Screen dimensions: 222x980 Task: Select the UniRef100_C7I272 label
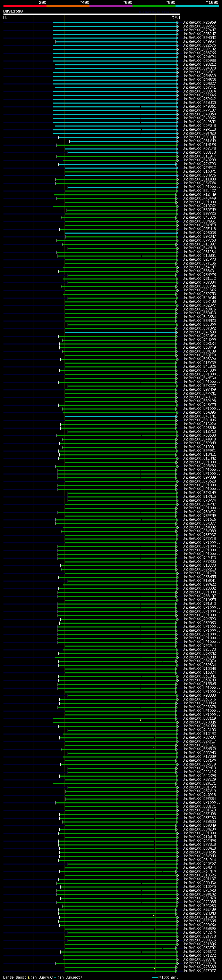pyautogui.click(x=199, y=955)
